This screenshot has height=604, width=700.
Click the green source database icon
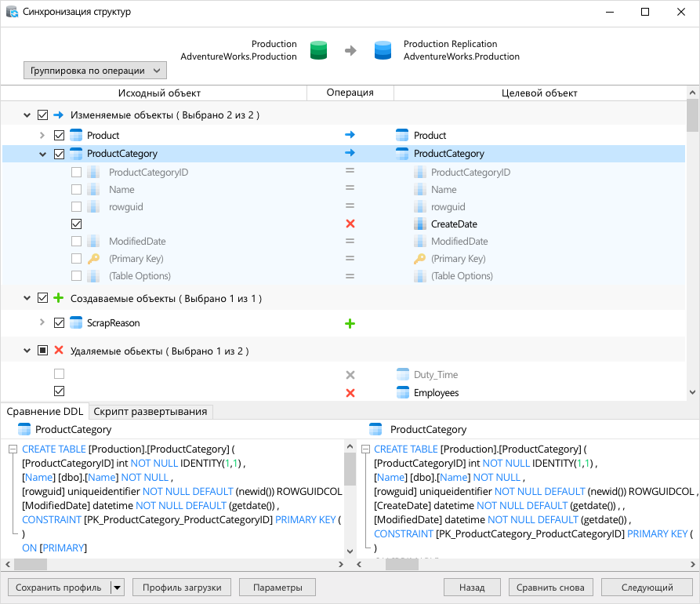point(318,50)
